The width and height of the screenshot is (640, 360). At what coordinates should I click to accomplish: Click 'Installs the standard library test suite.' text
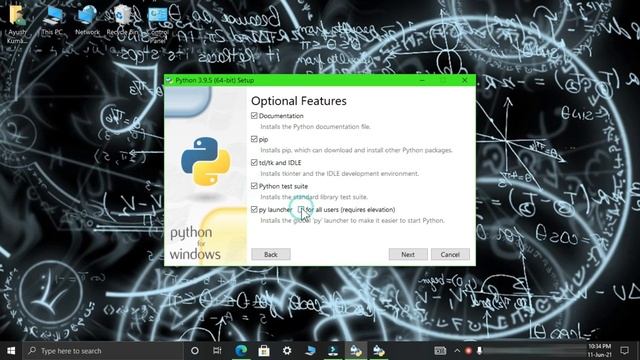(x=314, y=197)
